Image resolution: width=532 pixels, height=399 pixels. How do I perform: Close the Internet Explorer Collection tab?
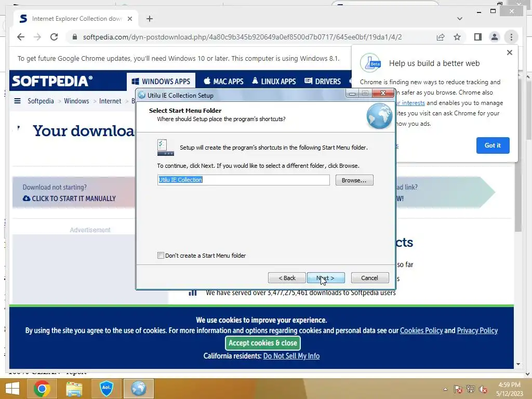click(x=129, y=19)
